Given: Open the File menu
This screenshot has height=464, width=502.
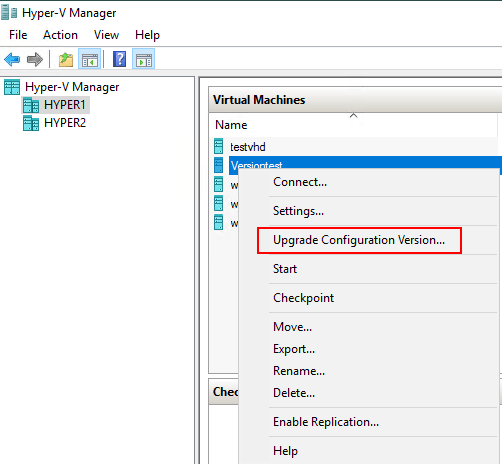Looking at the screenshot, I should (18, 35).
